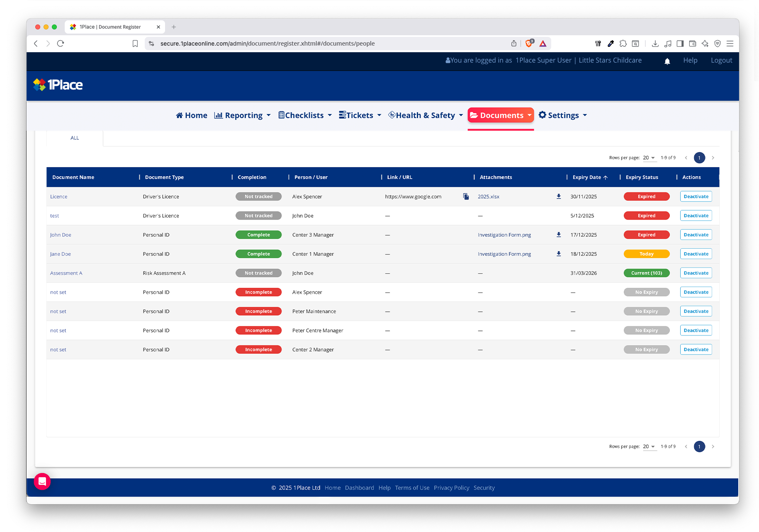Open the Assessment A document link

pos(66,273)
